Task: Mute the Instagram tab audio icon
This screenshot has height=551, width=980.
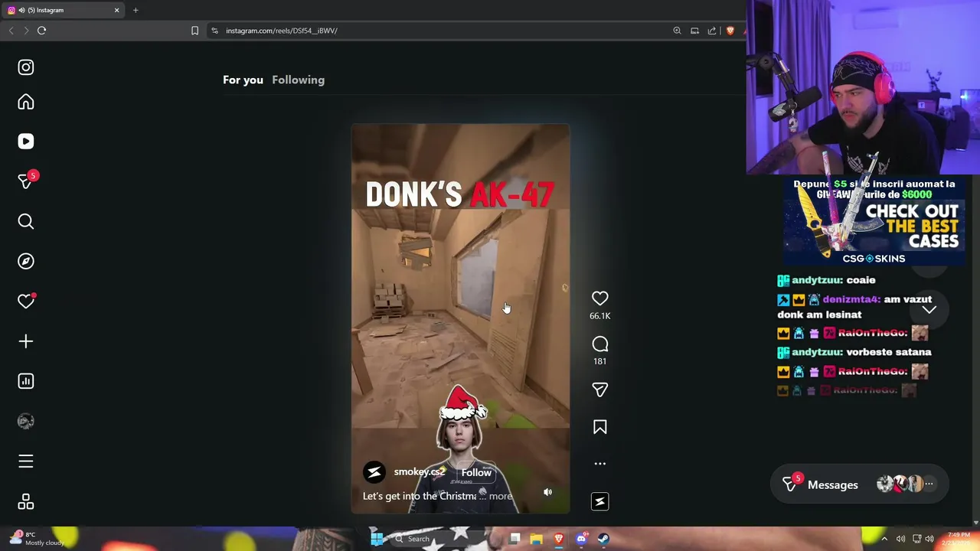Action: 21,10
